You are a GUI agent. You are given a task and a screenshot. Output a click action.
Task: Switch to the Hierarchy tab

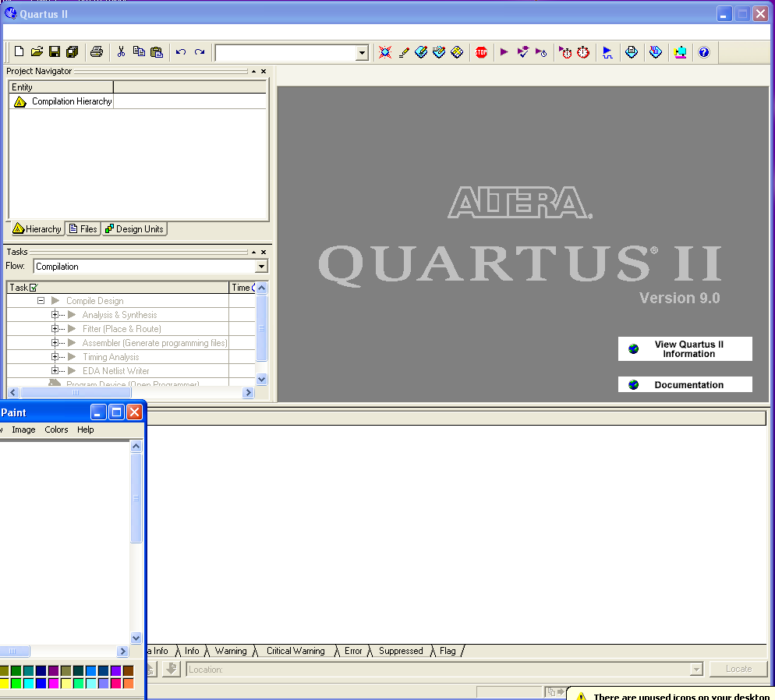37,228
